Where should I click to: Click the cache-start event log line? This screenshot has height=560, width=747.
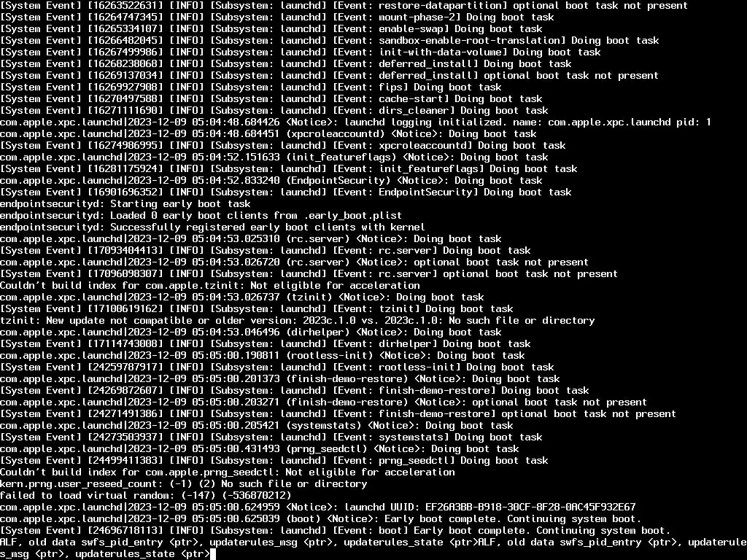[271, 99]
